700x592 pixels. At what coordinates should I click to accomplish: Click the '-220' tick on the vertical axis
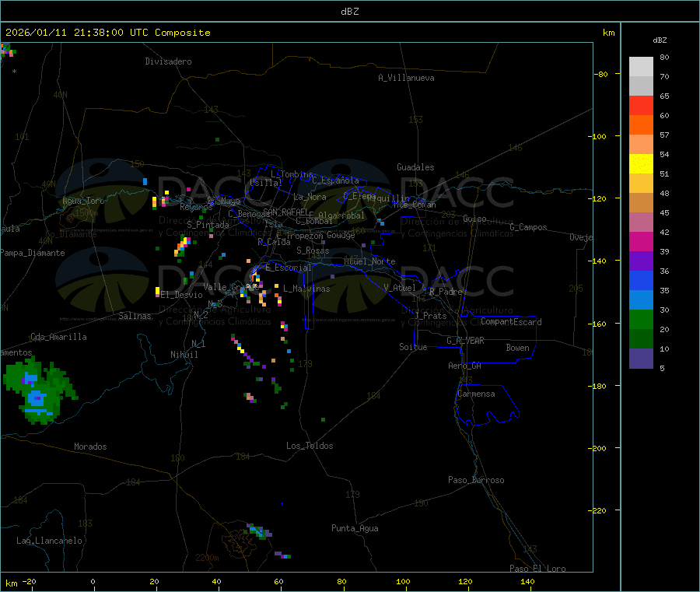pos(599,511)
